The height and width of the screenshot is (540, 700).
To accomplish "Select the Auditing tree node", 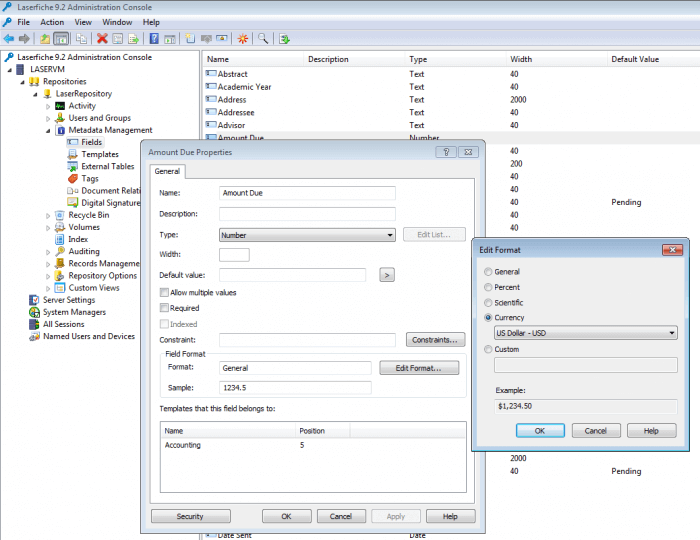I will [84, 251].
